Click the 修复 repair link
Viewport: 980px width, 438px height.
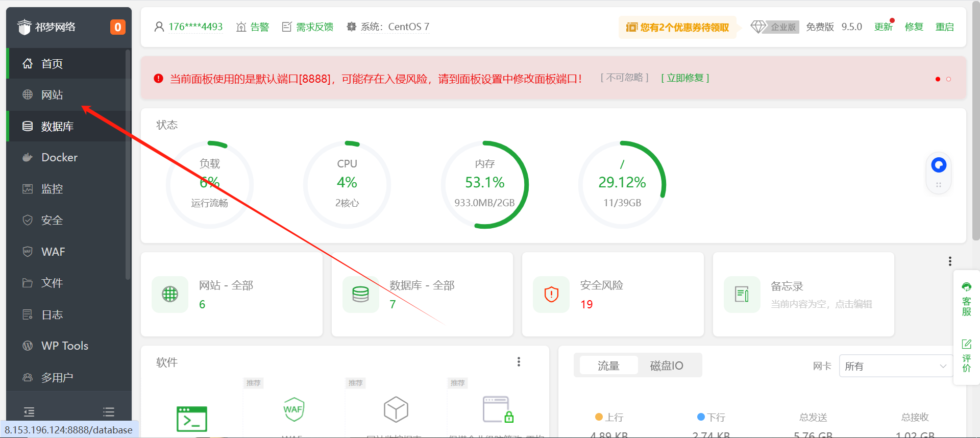coord(914,27)
